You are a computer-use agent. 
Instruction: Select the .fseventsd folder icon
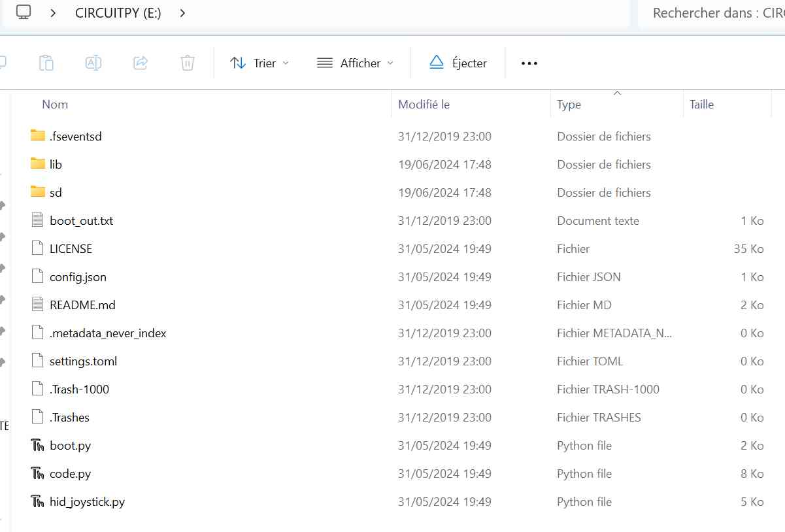coord(38,136)
